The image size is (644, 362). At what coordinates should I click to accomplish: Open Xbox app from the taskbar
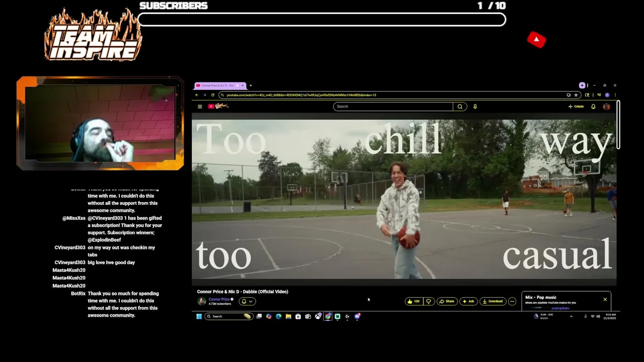[x=318, y=316]
